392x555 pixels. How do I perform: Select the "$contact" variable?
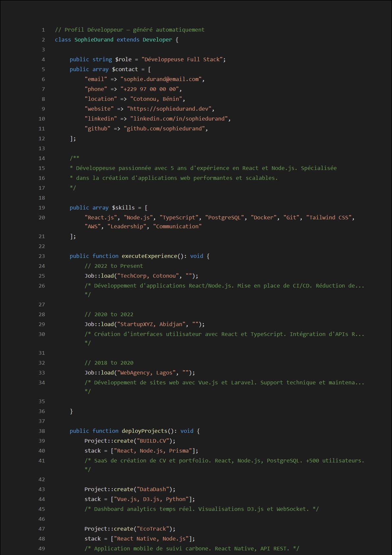coord(125,69)
